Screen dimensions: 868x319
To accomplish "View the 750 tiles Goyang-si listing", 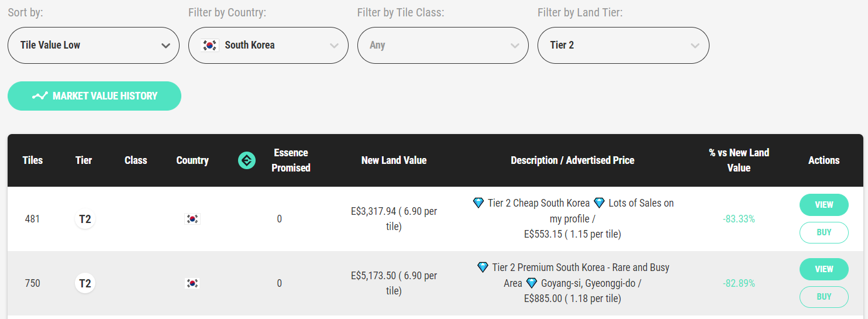I will pos(824,269).
